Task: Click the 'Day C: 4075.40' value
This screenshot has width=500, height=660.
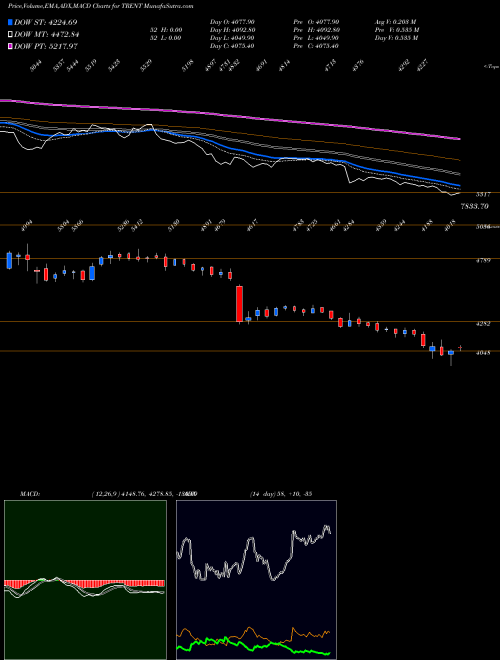Action: (x=232, y=46)
